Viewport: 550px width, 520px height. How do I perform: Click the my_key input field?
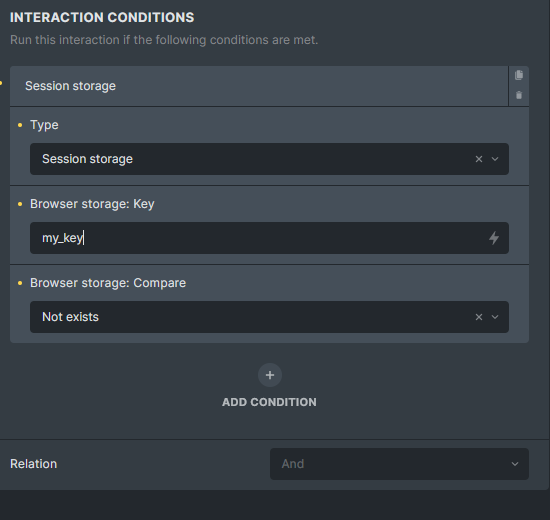coord(269,238)
